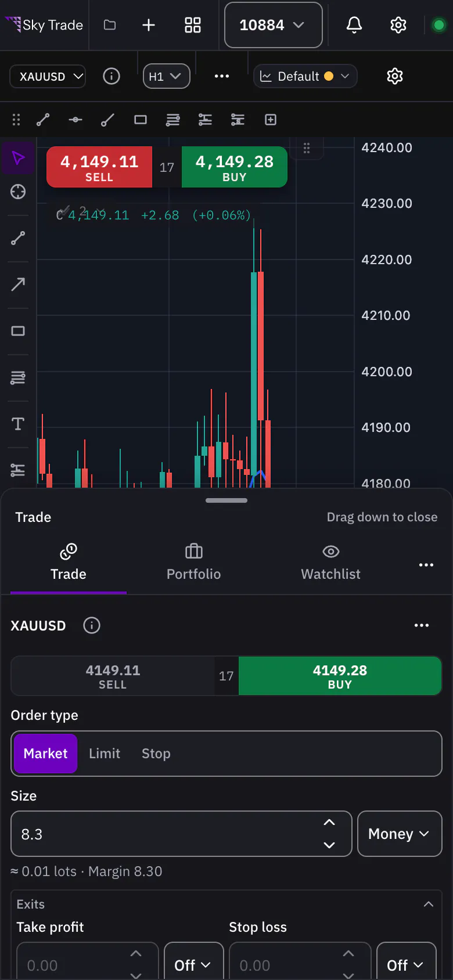Click the add-more-tools plus box icon
453x980 pixels.
pyautogui.click(x=271, y=120)
